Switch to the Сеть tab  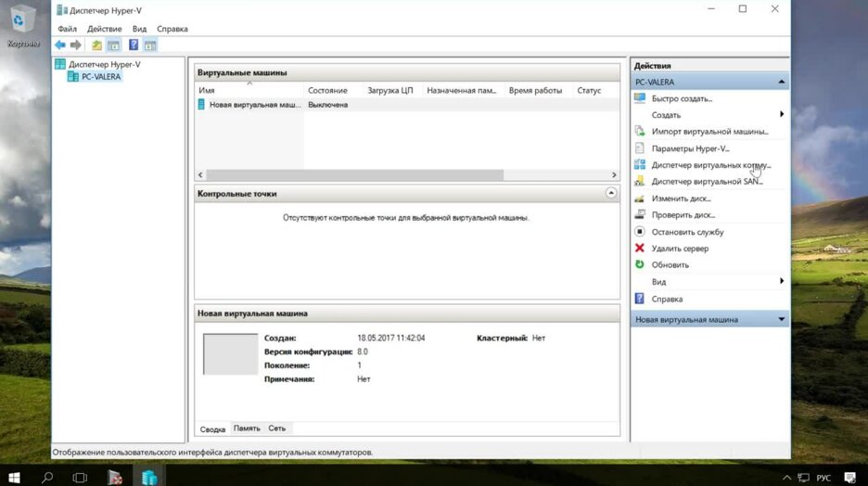point(276,428)
